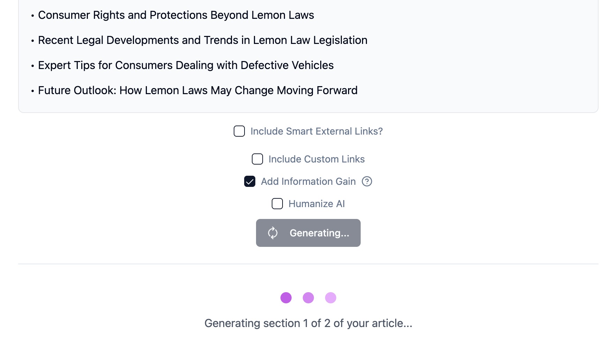Click the lightest purple loading dot
The width and height of the screenshot is (616, 364).
331,298
